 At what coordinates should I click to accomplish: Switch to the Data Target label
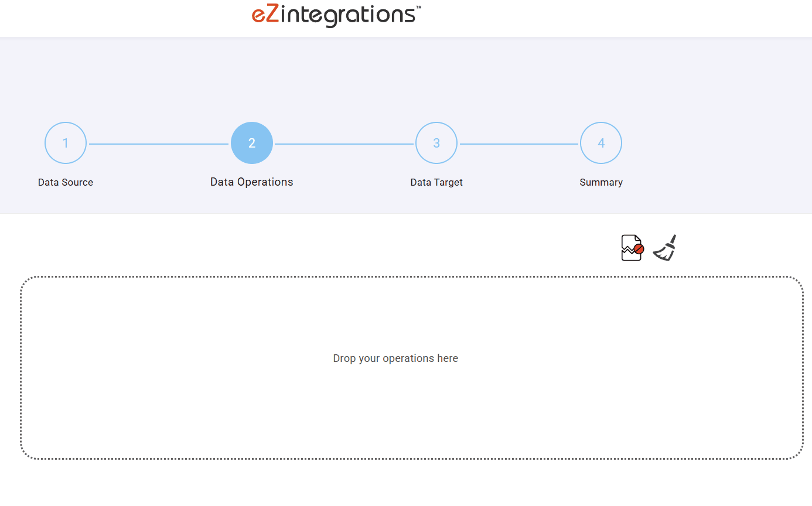436,182
